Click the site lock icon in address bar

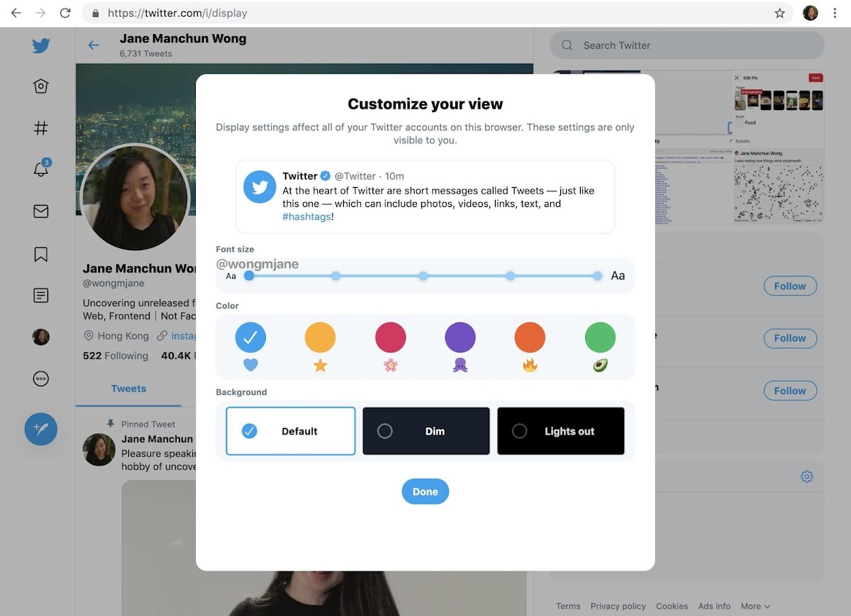point(96,13)
